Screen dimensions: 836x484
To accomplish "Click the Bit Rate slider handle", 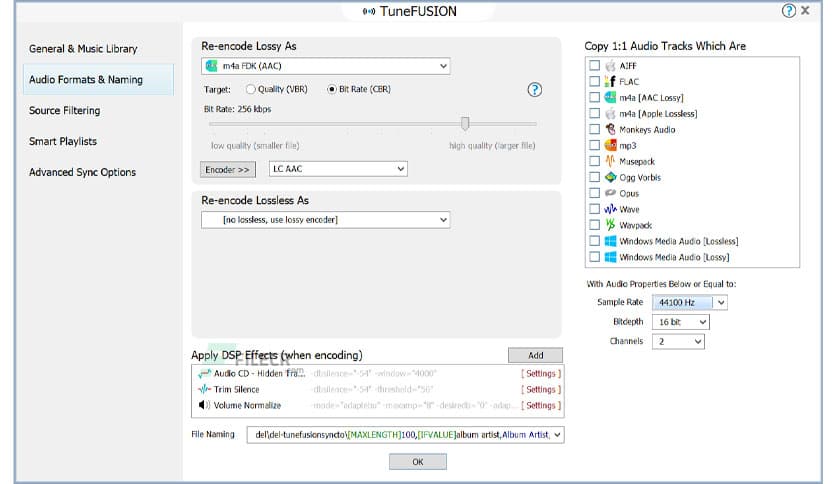I will click(x=465, y=124).
